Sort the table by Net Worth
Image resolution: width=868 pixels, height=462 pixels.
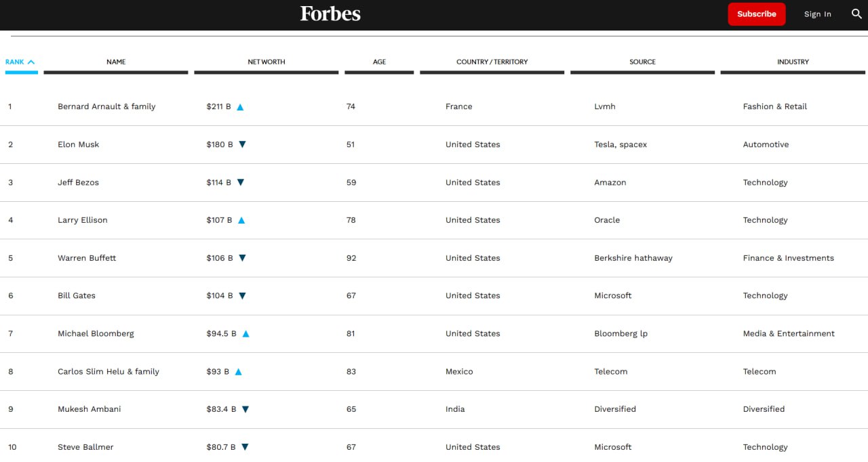pyautogui.click(x=266, y=62)
